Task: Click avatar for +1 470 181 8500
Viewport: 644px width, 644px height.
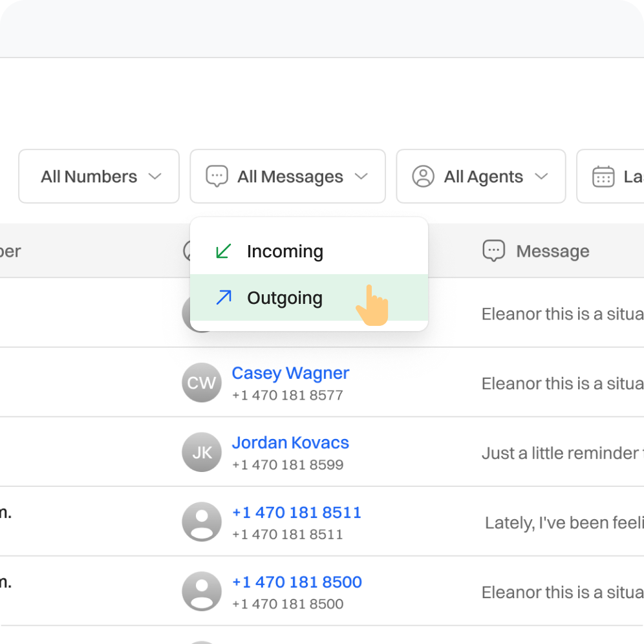Action: (x=202, y=592)
